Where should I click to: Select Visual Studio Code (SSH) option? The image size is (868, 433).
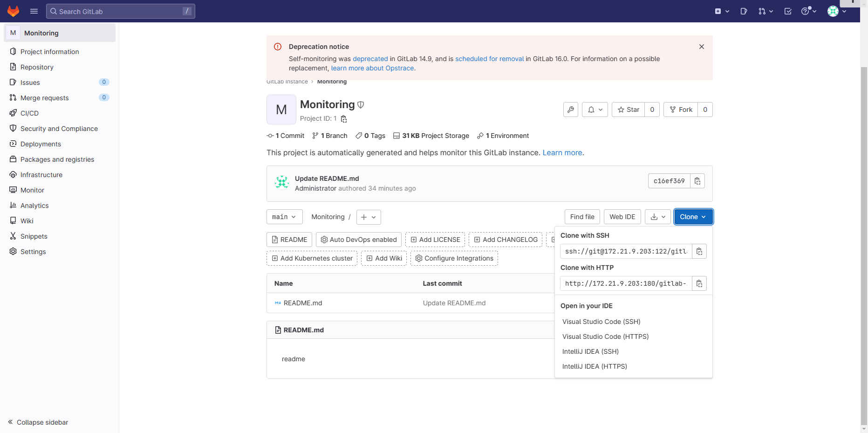601,321
